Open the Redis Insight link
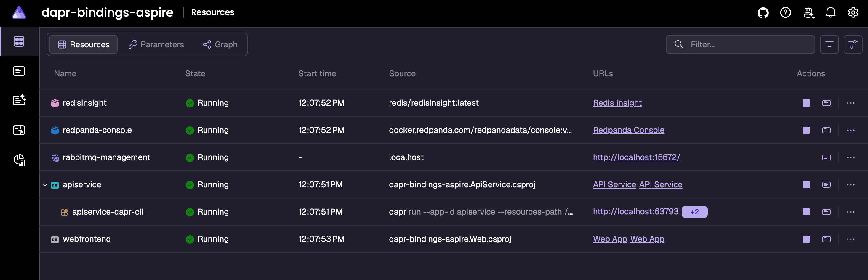The image size is (868, 280). coord(617,103)
